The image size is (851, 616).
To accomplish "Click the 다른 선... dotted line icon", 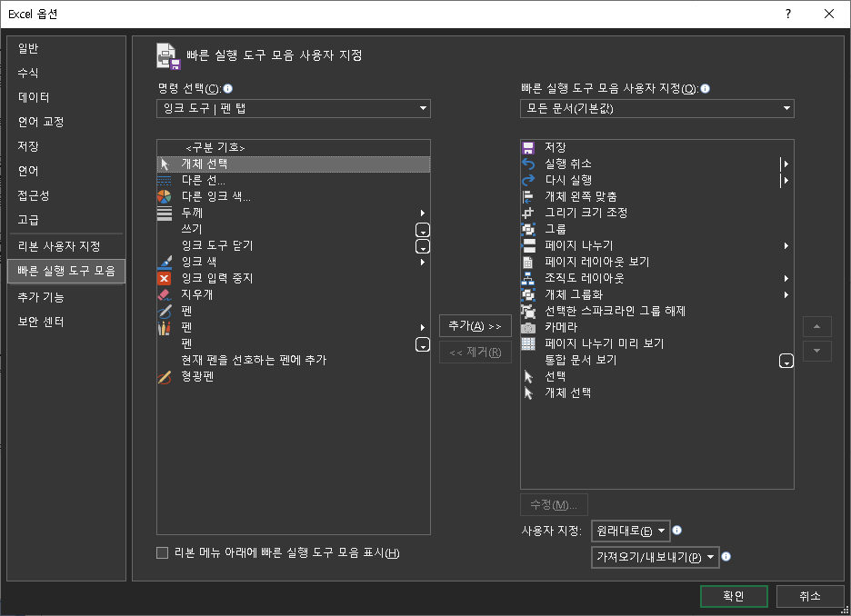I will click(x=164, y=180).
